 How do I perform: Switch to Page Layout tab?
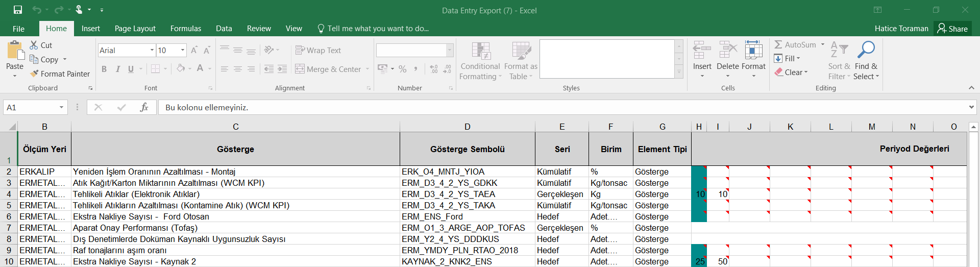click(135, 29)
